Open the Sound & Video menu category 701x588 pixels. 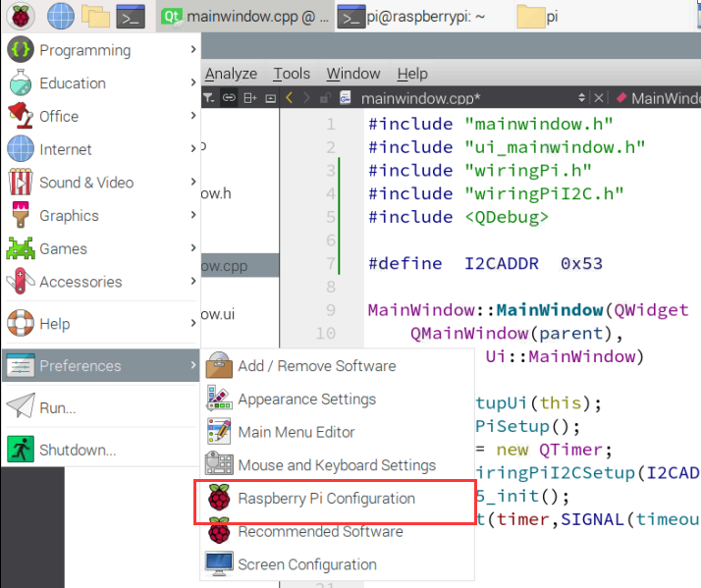point(101,182)
